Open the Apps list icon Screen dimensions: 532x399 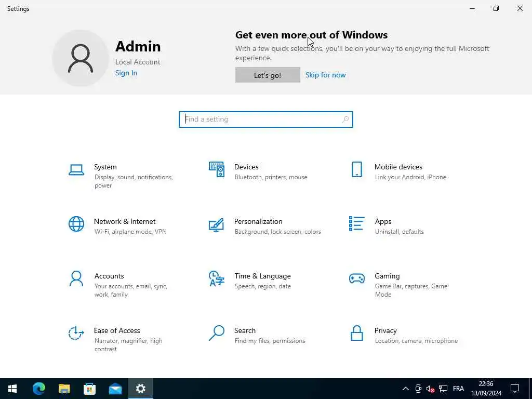click(x=356, y=223)
